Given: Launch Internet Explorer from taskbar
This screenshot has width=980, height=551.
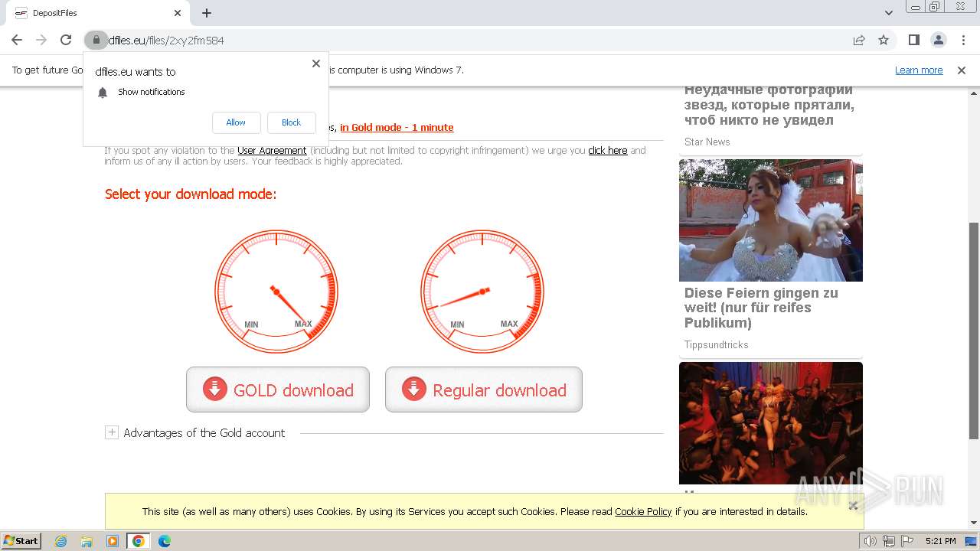Looking at the screenshot, I should tap(60, 541).
